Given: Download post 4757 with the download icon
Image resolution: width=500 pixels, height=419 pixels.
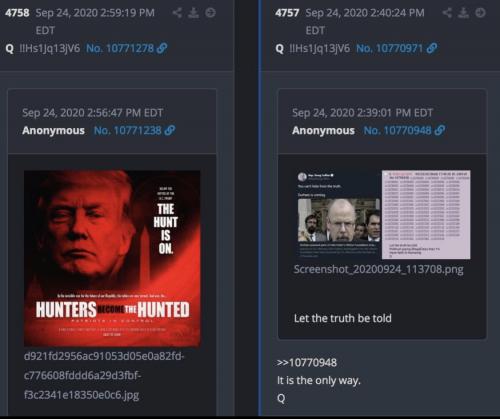Looking at the screenshot, I should [463, 13].
